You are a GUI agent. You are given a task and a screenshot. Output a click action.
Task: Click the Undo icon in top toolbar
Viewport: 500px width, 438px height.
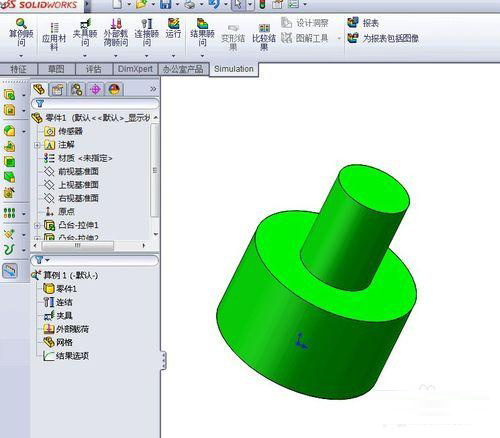click(x=214, y=4)
